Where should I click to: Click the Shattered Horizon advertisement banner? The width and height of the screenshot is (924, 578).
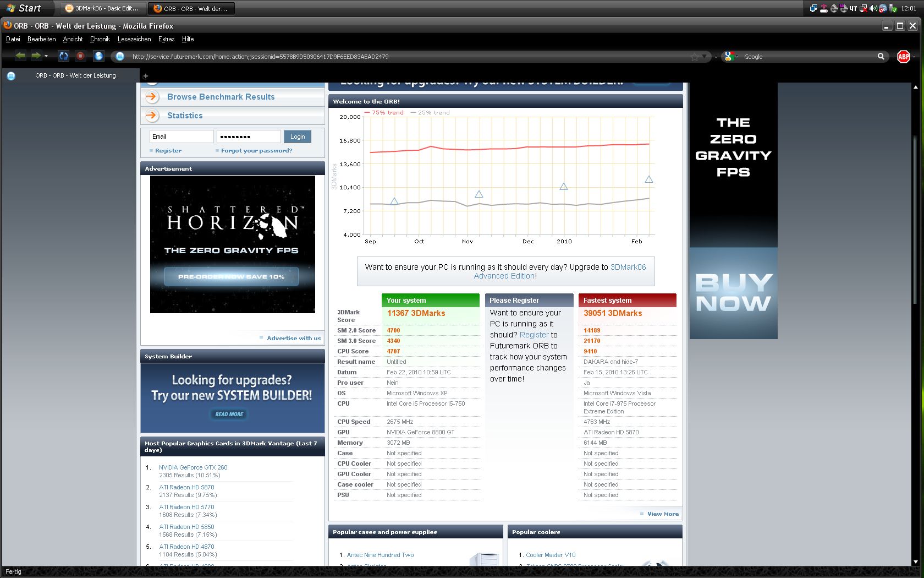tap(233, 244)
